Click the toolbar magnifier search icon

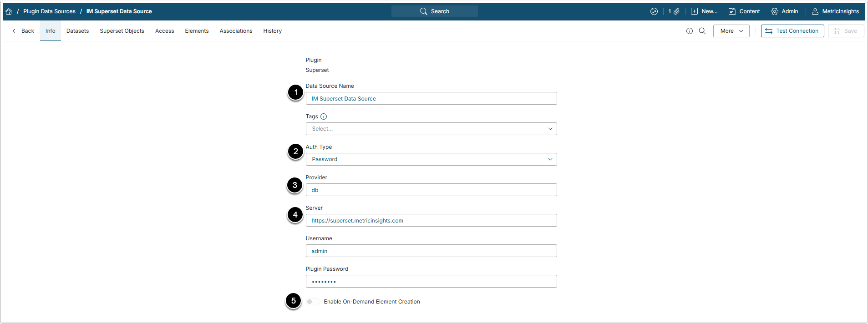(x=702, y=31)
